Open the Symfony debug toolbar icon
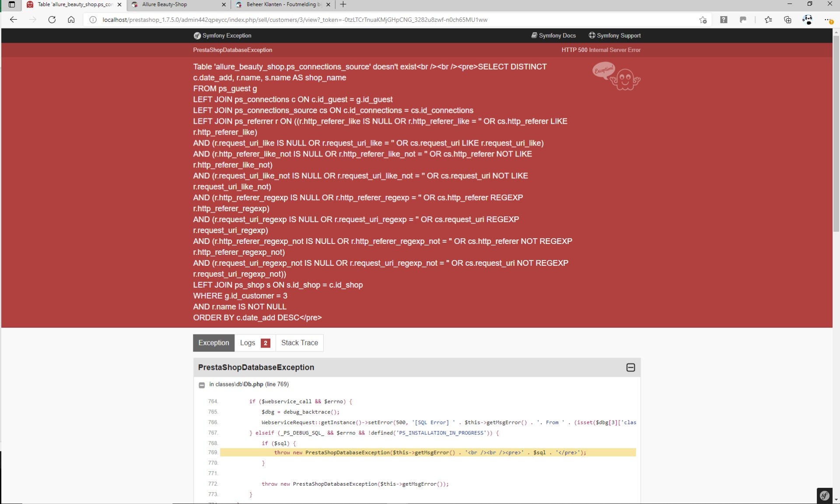 pos(824,495)
